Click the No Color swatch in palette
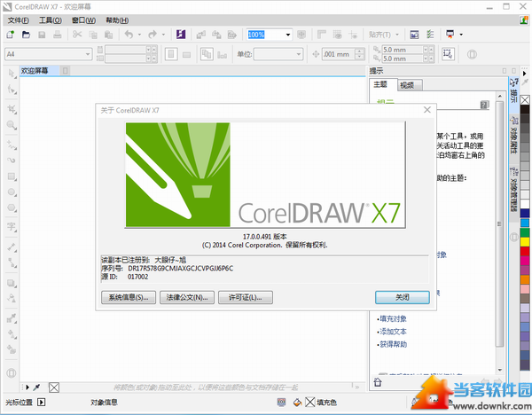 click(x=525, y=100)
